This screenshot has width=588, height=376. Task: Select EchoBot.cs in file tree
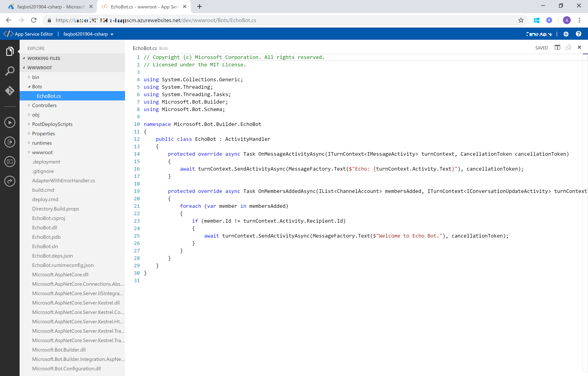[72, 96]
